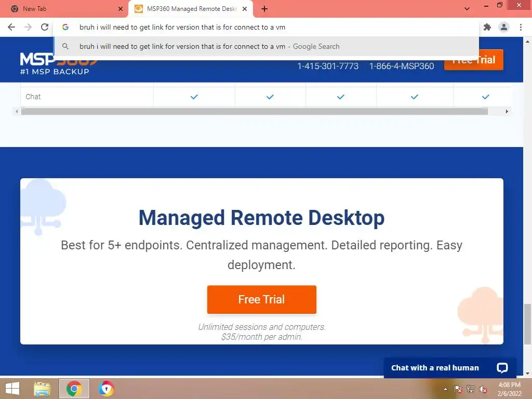
Task: Open the second Chrome-like taskbar icon
Action: point(106,389)
